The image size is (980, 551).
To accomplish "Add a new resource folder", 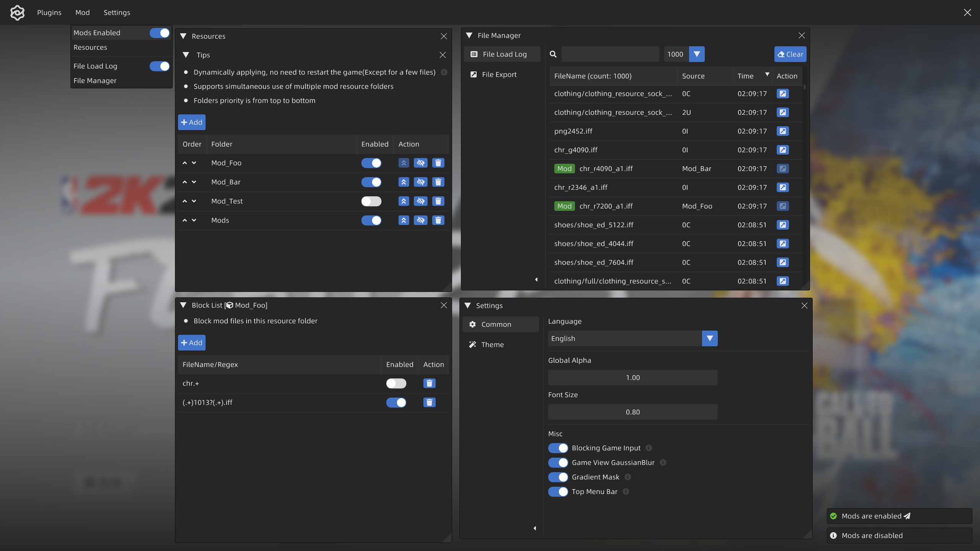I will pyautogui.click(x=191, y=122).
